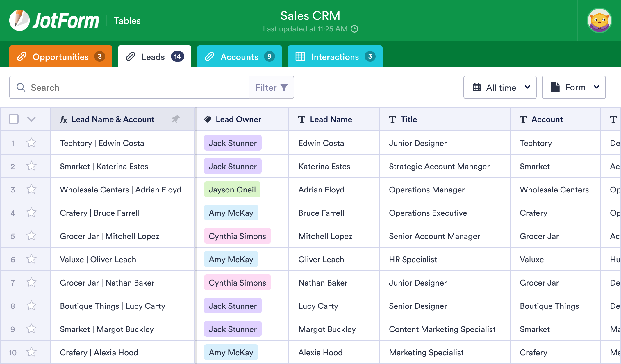This screenshot has width=621, height=364.
Task: Click the tag icon on Lead Owner column
Action: 208,119
